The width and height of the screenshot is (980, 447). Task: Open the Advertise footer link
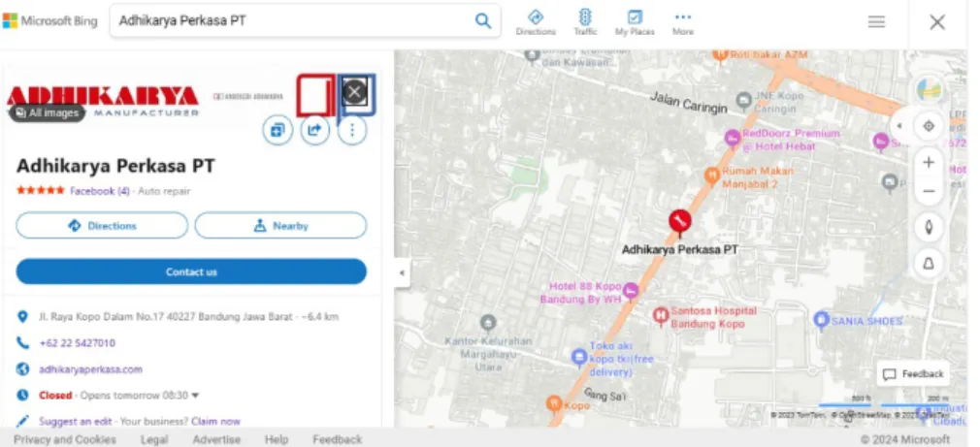216,439
